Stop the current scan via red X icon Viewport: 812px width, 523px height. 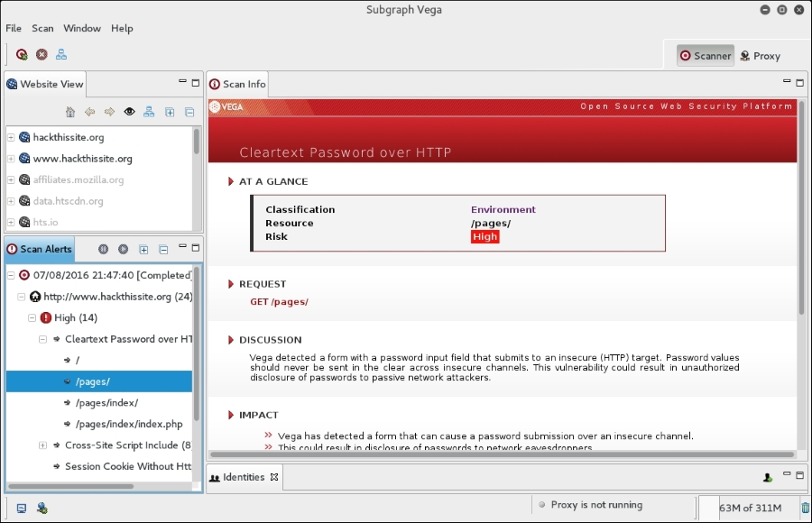[x=42, y=54]
